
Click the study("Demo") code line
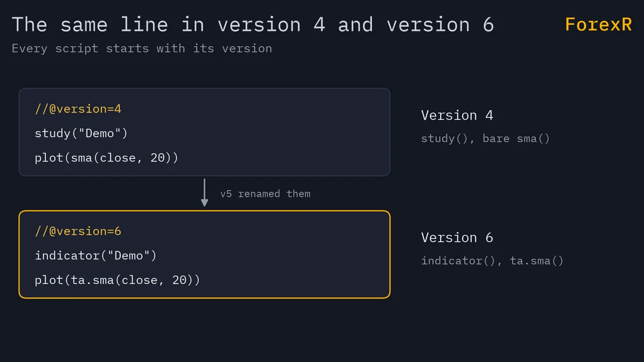[x=82, y=133]
